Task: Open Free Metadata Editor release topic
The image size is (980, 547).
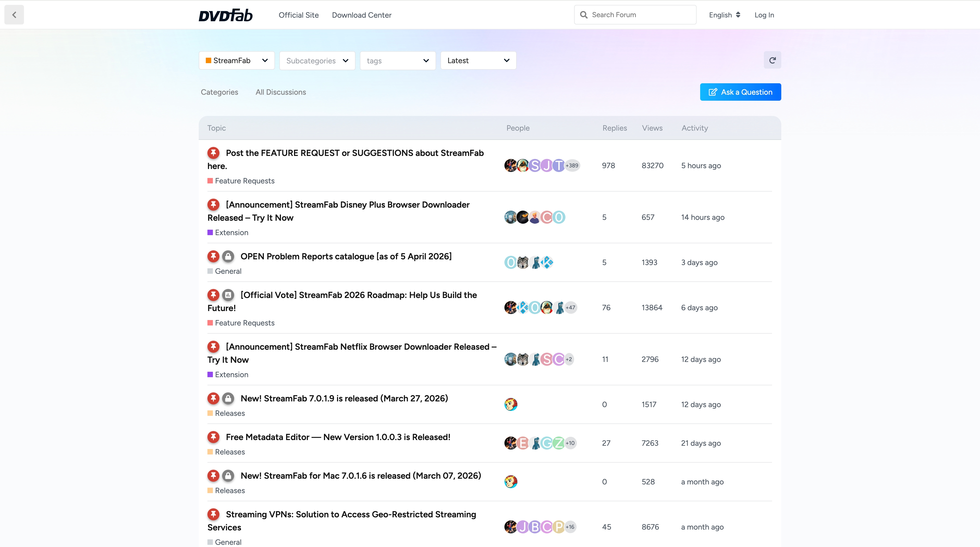Action: 338,437
